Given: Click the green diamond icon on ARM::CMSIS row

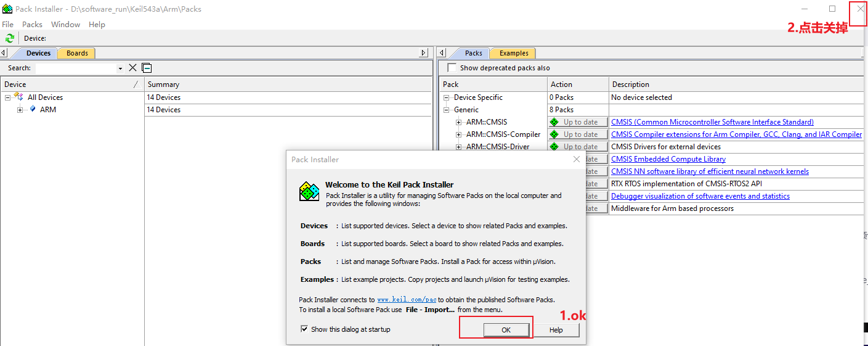Looking at the screenshot, I should 554,122.
